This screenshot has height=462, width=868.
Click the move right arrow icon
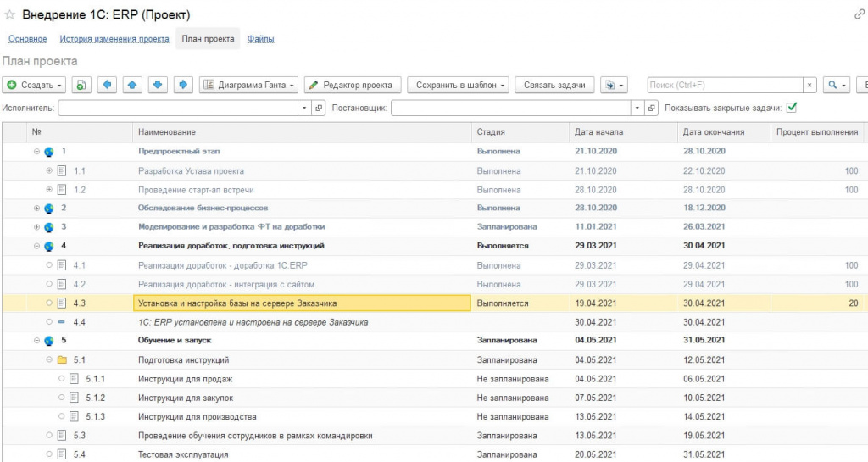tap(183, 85)
